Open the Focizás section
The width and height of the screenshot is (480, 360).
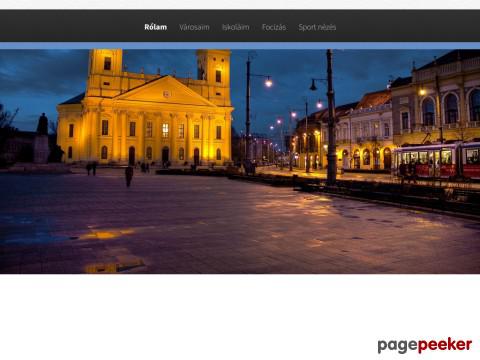274,27
